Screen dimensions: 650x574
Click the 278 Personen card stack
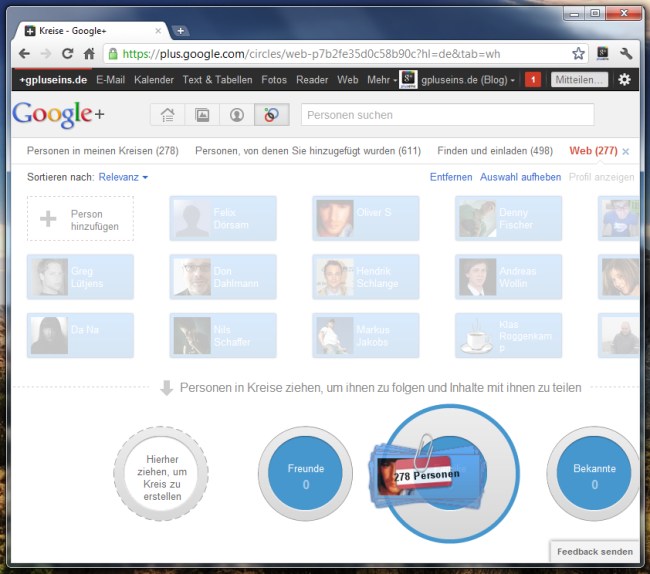tap(425, 475)
